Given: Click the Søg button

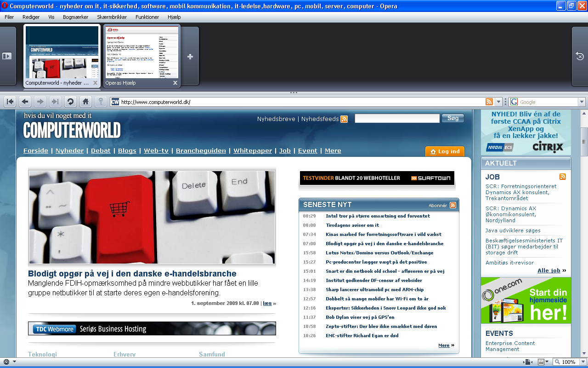Looking at the screenshot, I should click(453, 118).
